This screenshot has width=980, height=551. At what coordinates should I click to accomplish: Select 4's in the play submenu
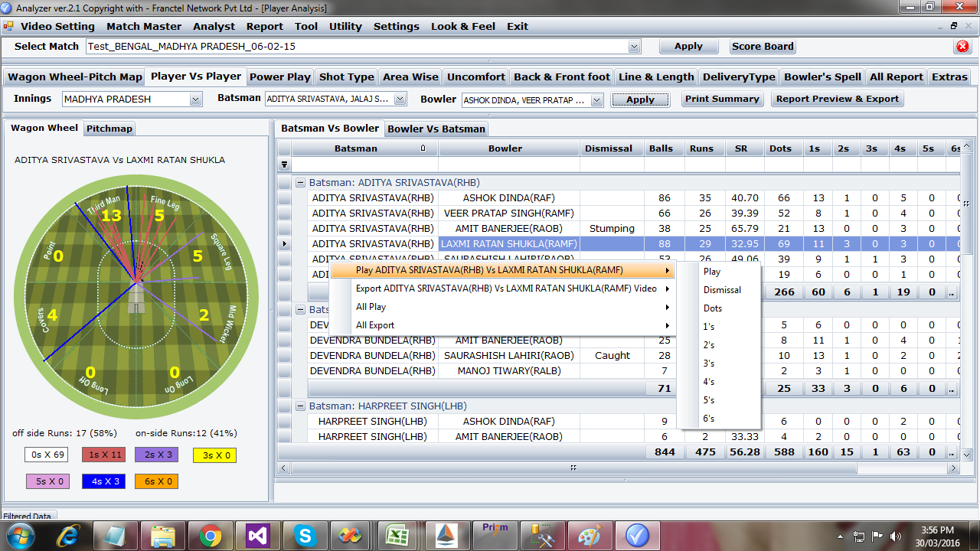point(719,382)
